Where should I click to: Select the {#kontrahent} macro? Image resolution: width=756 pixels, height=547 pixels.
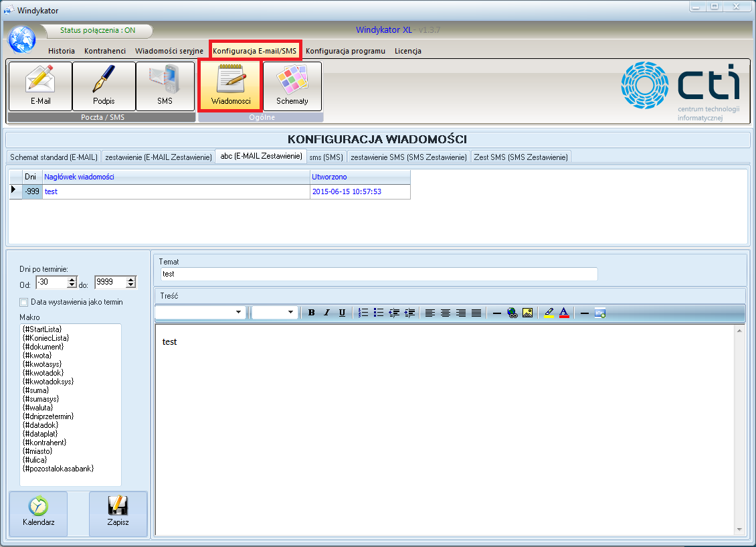pyautogui.click(x=44, y=443)
